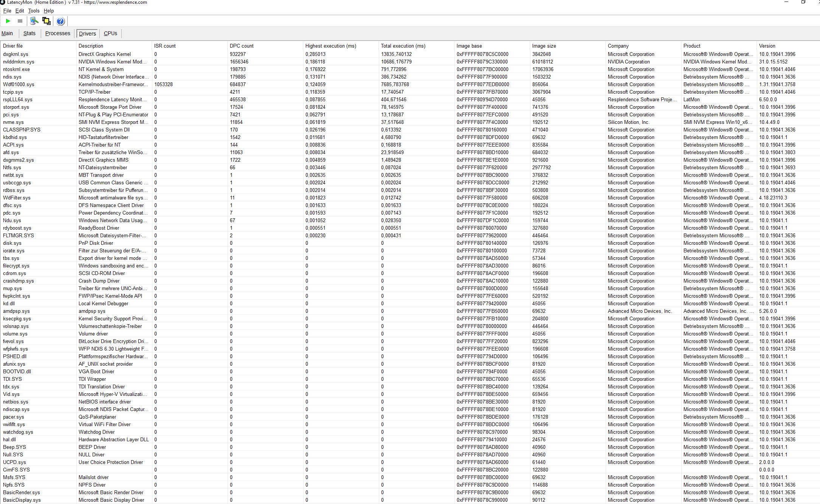Viewport: 820px width, 504px height.
Task: Select the rspLLL64.sys driver entry
Action: click(x=18, y=99)
